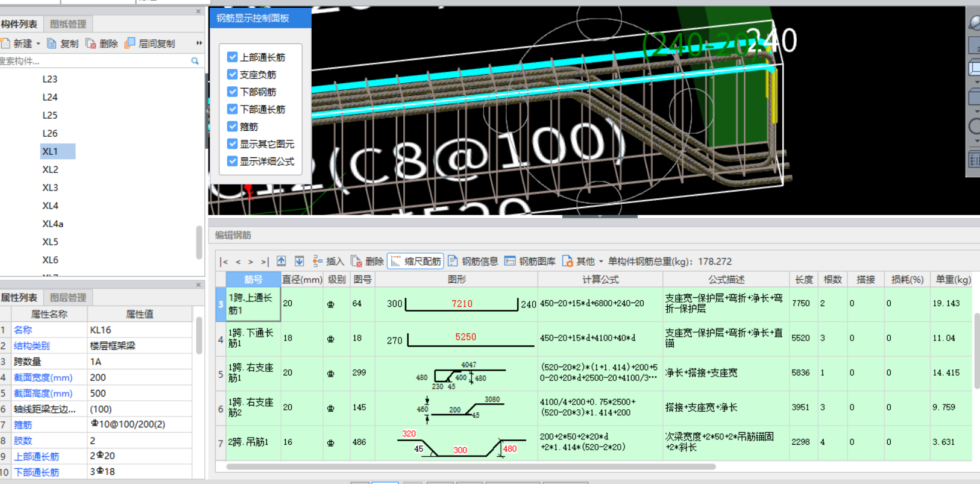Toggle 显示详细公式 checkbox
The width and height of the screenshot is (980, 484).
click(x=232, y=161)
